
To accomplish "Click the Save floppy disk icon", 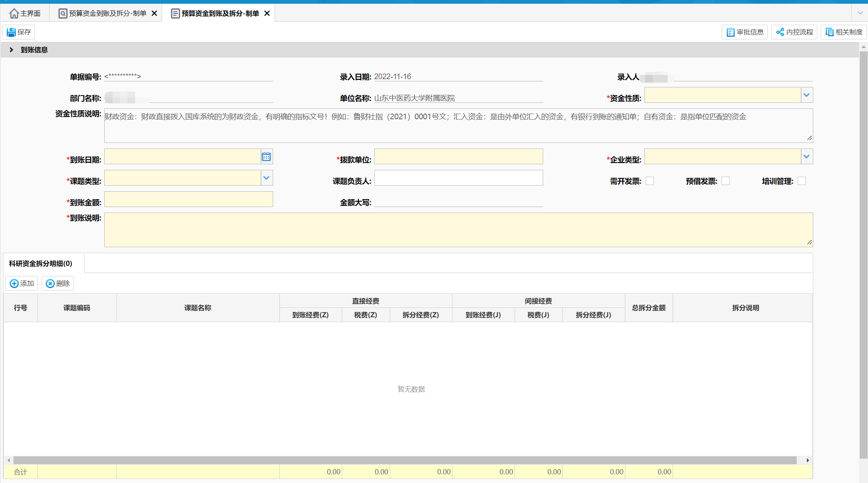I will point(11,32).
